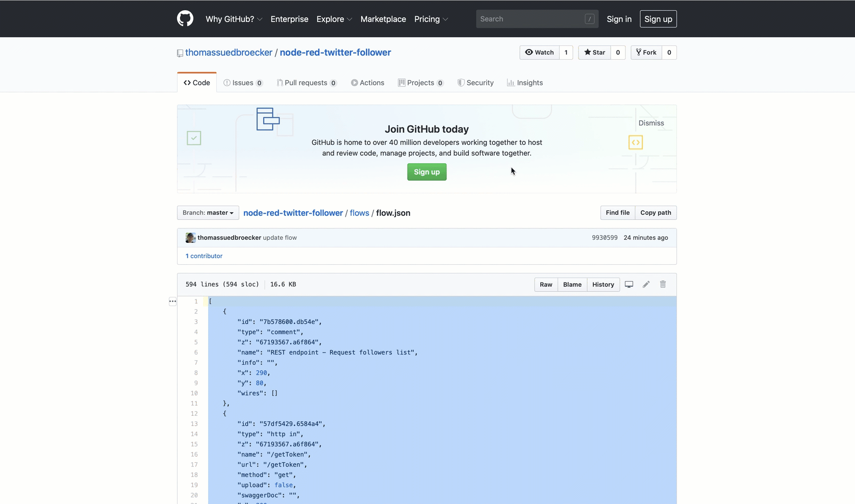Open the node-red-twitter-follower repository title link

(335, 53)
